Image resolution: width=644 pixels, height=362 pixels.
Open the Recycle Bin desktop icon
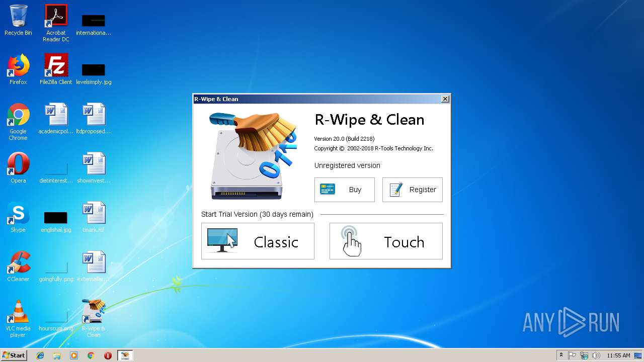[x=18, y=20]
